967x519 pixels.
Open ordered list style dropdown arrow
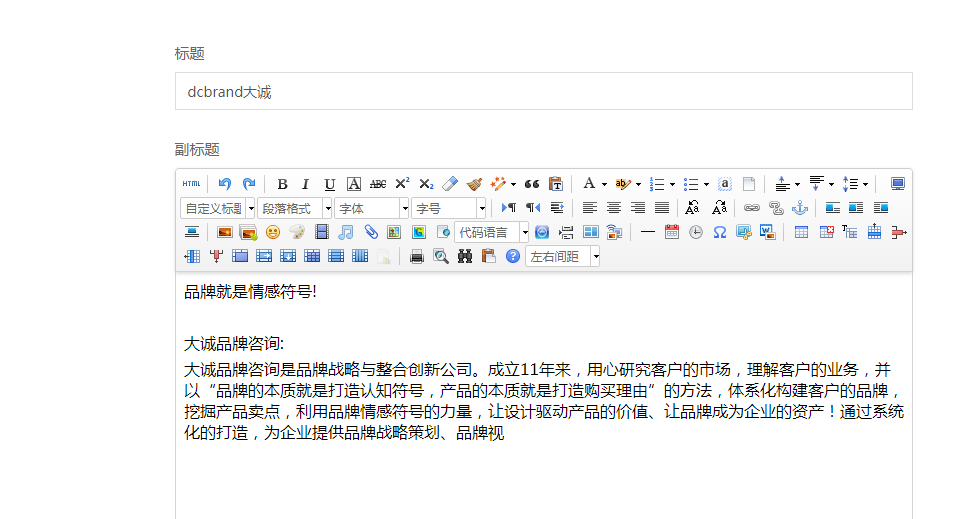pyautogui.click(x=672, y=184)
